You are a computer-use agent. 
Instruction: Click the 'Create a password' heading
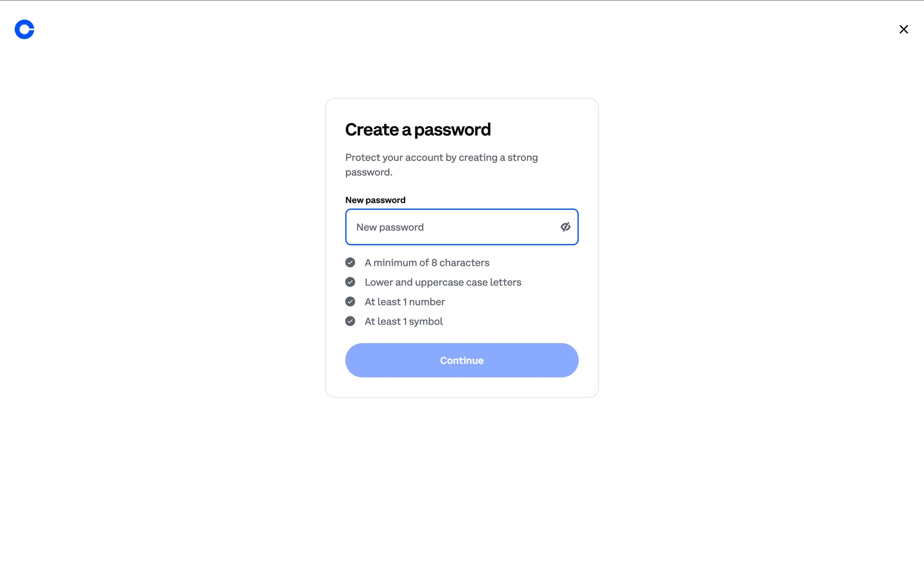pyautogui.click(x=418, y=130)
